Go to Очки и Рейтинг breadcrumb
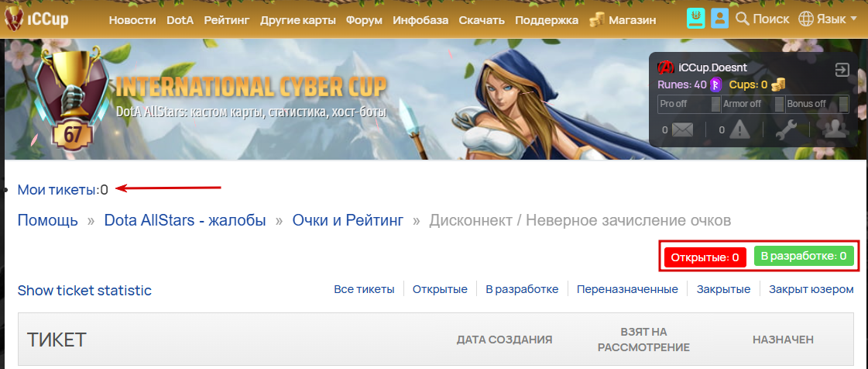The width and height of the screenshot is (868, 369). [x=348, y=220]
